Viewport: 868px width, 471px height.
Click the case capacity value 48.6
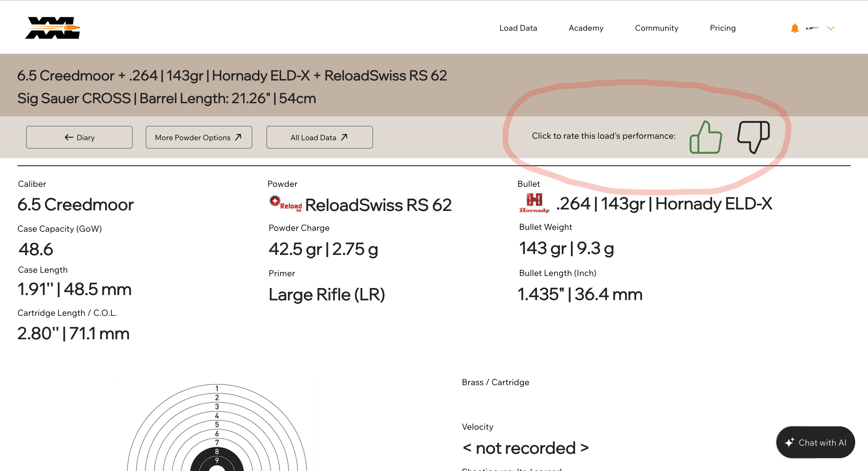tap(36, 249)
